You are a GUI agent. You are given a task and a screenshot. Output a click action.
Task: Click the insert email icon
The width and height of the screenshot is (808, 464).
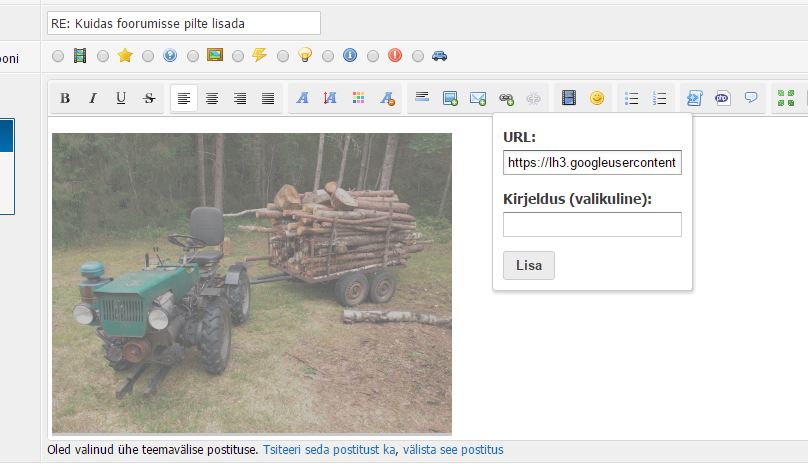click(x=478, y=98)
